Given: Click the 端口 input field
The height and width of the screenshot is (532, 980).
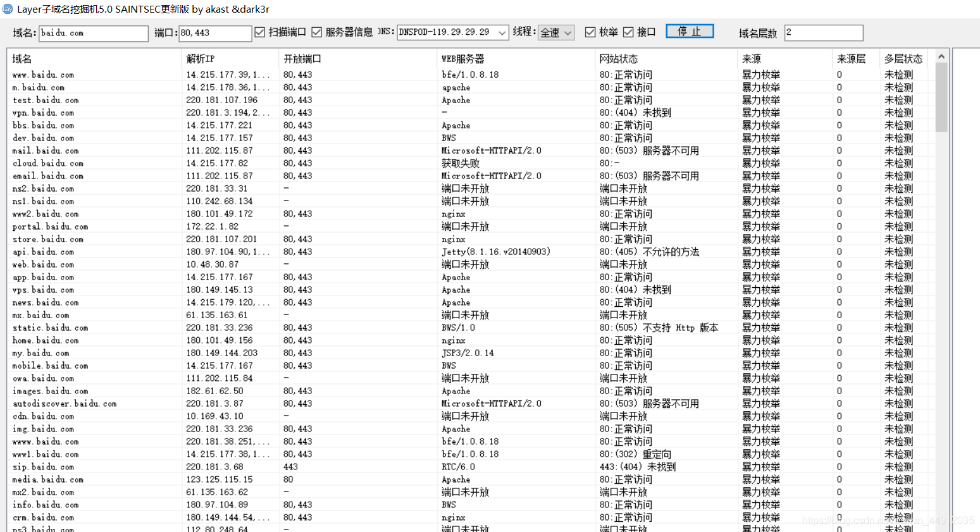Looking at the screenshot, I should click(x=215, y=33).
